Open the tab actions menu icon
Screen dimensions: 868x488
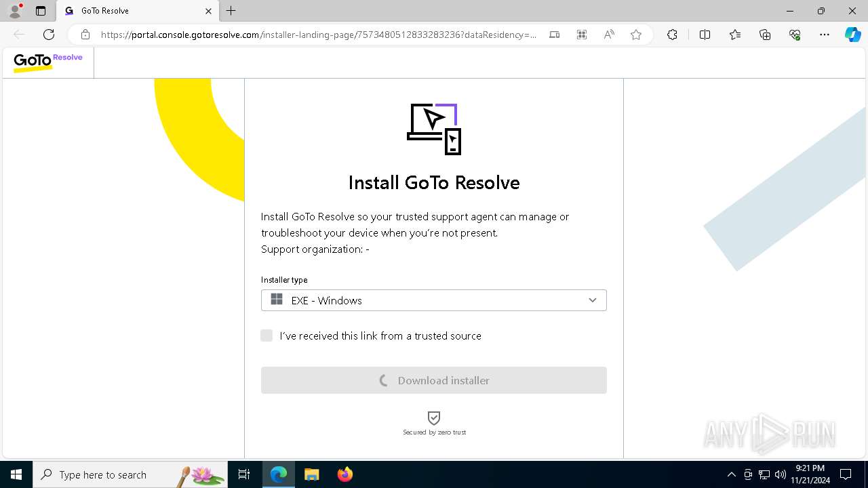[x=41, y=11]
